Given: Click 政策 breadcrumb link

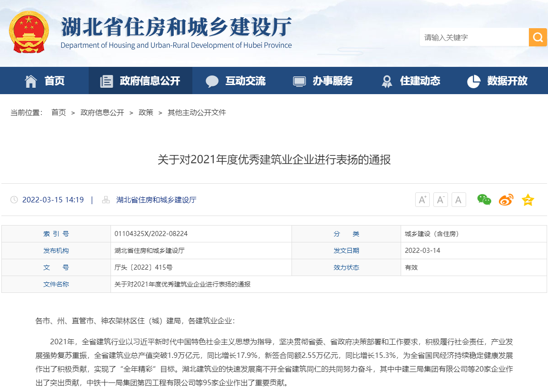Looking at the screenshot, I should (x=146, y=112).
